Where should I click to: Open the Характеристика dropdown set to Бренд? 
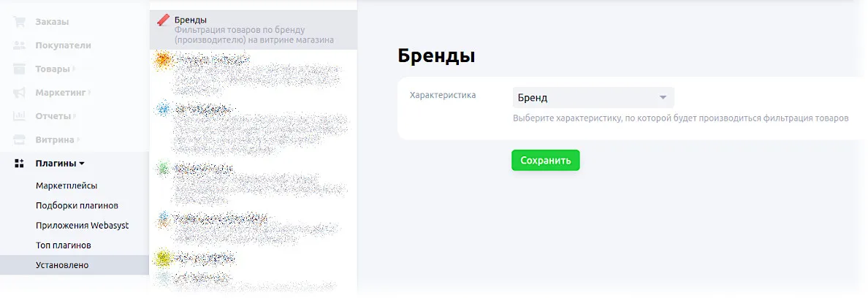coord(593,98)
